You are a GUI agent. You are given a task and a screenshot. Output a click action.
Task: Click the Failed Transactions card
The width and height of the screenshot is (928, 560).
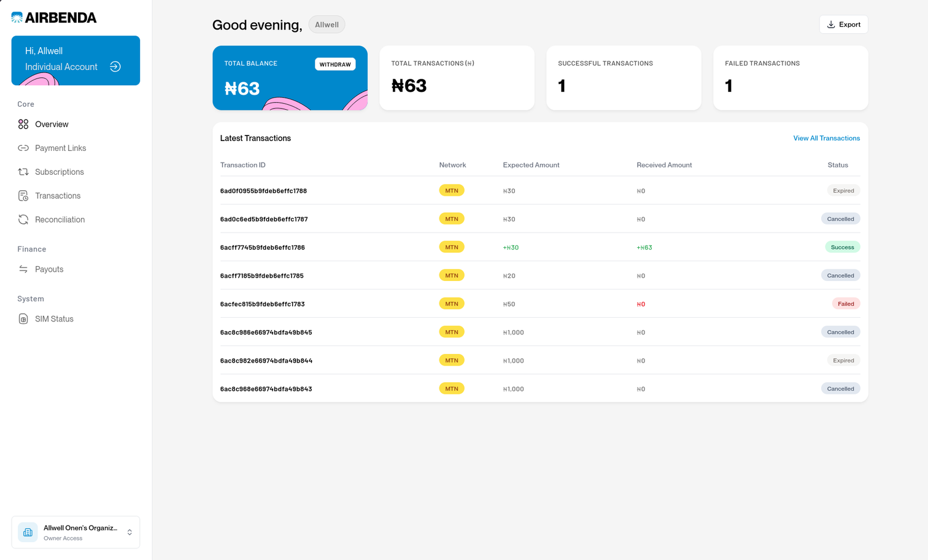(x=791, y=78)
